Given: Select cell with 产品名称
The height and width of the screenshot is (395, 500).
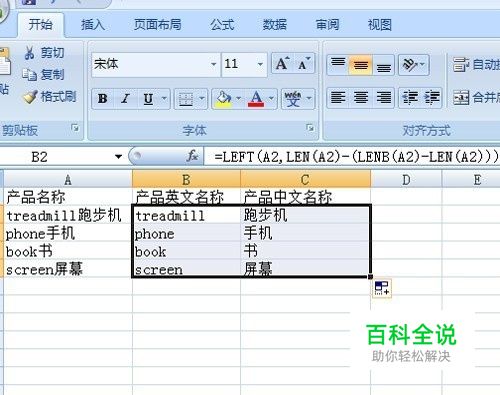Looking at the screenshot, I should (x=68, y=197).
